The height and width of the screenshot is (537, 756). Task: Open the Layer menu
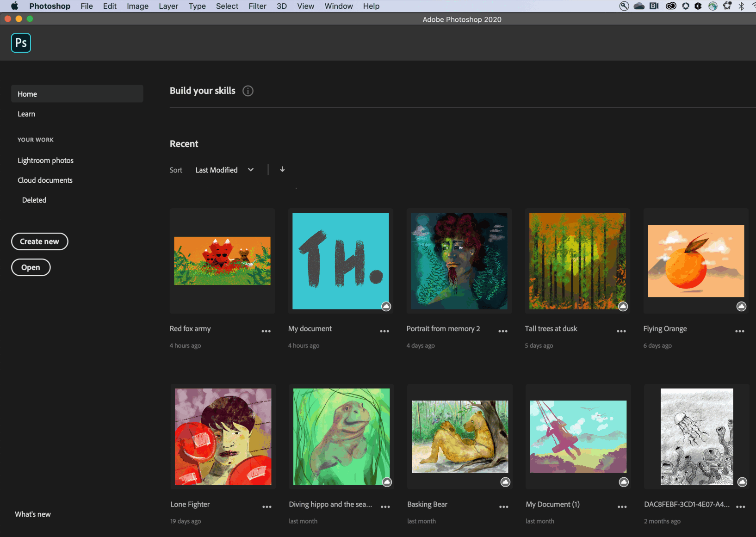pos(168,6)
